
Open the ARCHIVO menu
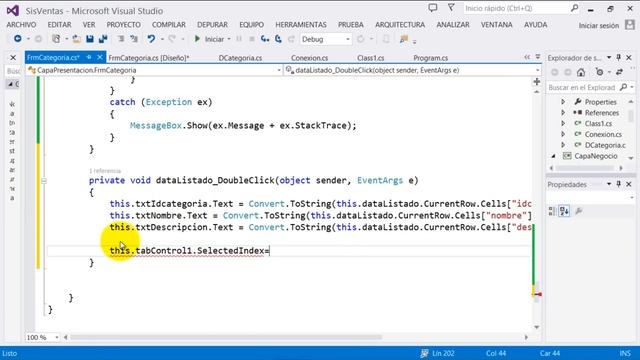pyautogui.click(x=21, y=25)
